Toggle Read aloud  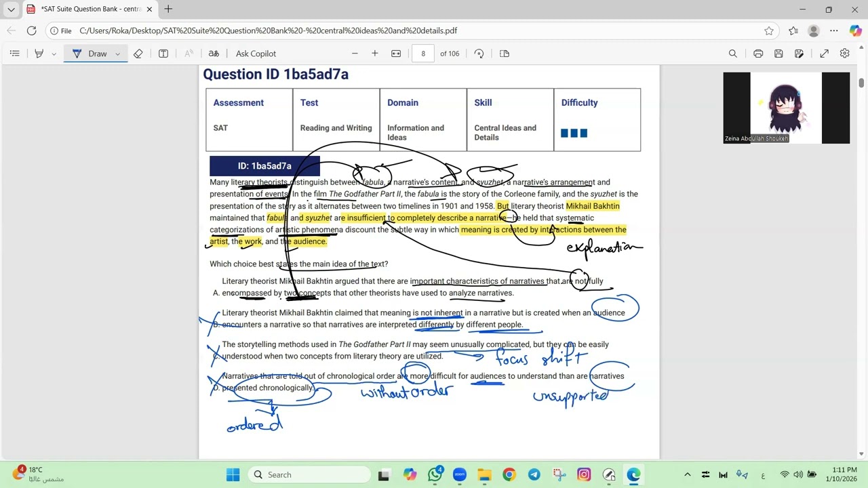[189, 54]
